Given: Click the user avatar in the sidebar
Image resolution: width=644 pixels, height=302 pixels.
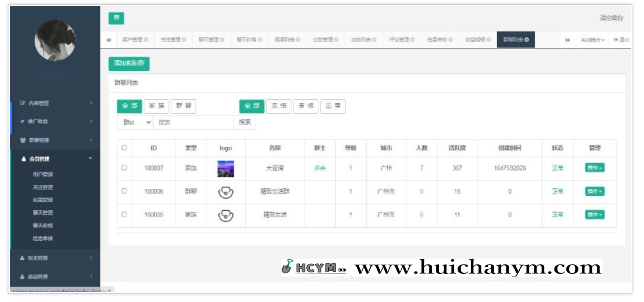Looking at the screenshot, I should coord(55,40).
